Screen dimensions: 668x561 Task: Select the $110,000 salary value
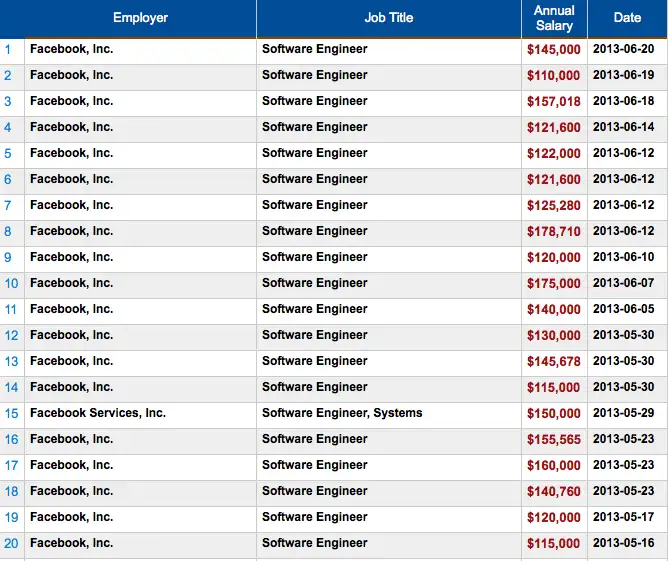(x=553, y=75)
